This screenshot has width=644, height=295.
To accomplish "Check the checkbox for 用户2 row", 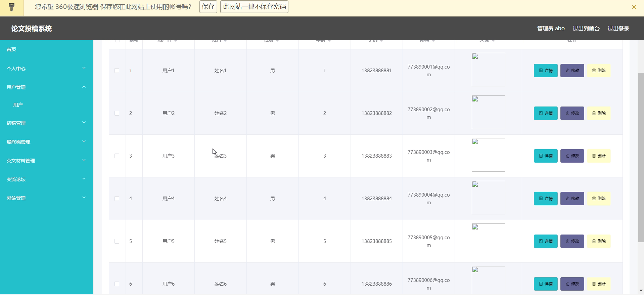I will pyautogui.click(x=117, y=113).
